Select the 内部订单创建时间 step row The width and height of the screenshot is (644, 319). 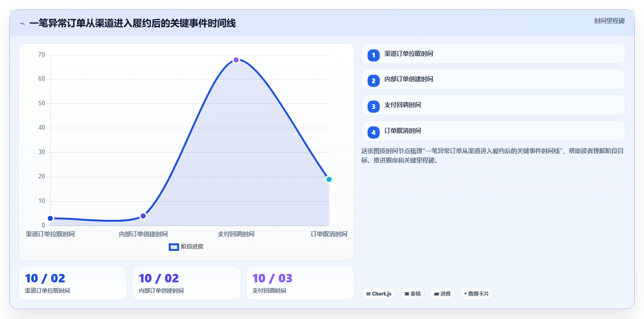493,79
